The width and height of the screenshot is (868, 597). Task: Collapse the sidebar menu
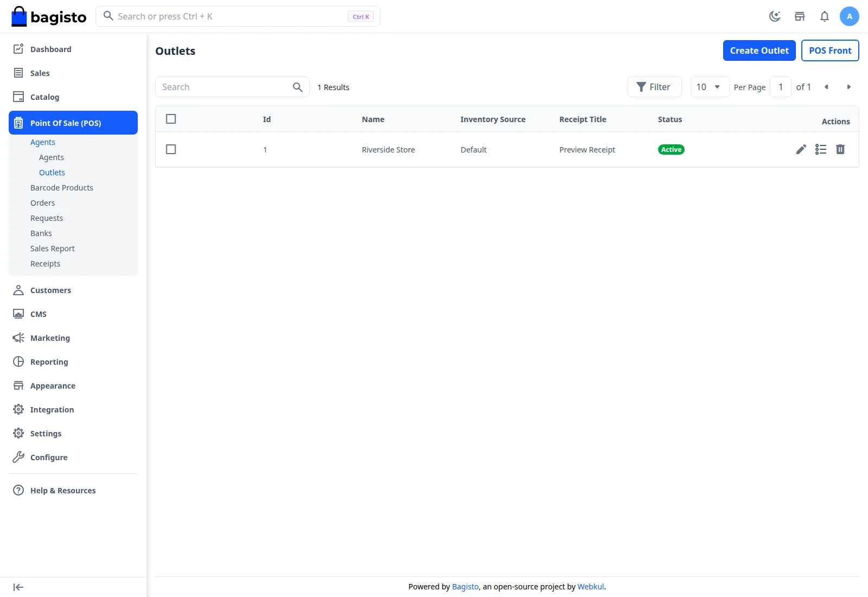click(x=18, y=587)
